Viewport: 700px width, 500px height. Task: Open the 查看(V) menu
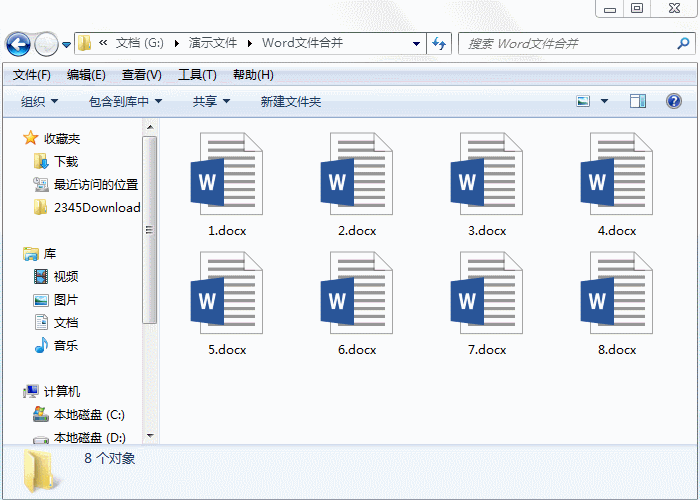(142, 75)
